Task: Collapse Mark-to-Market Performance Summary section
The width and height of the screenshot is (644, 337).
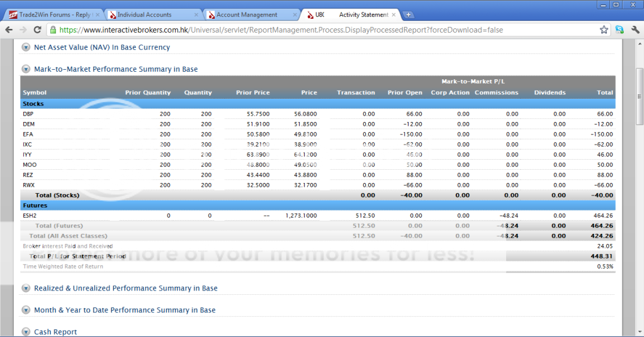Action: (x=26, y=69)
